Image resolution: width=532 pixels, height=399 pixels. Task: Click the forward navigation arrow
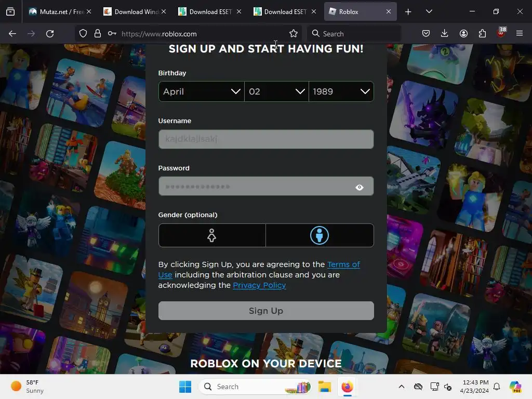click(31, 34)
